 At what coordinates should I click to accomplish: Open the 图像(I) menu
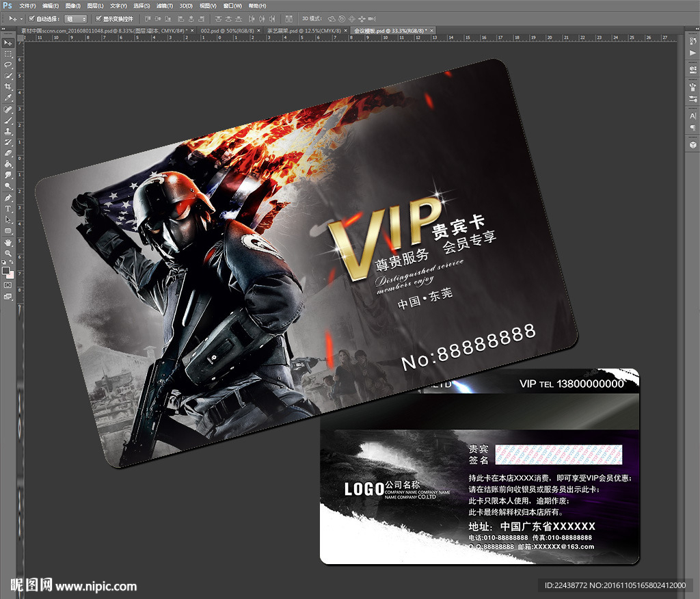72,5
